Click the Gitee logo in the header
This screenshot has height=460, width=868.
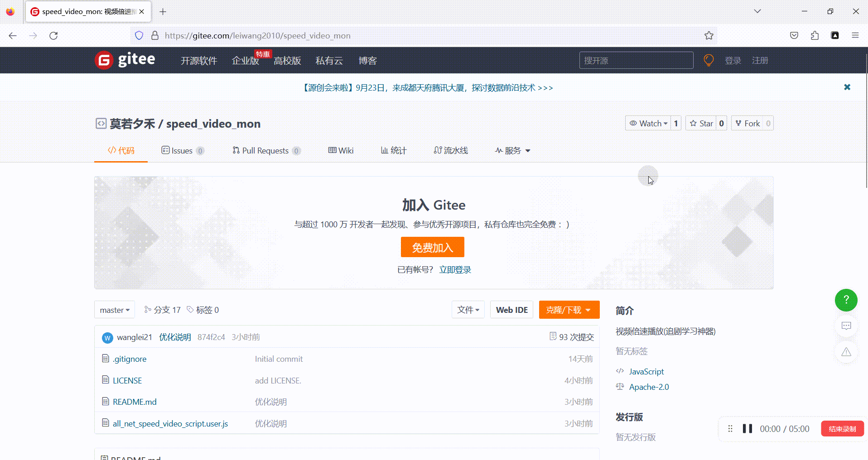tap(125, 60)
